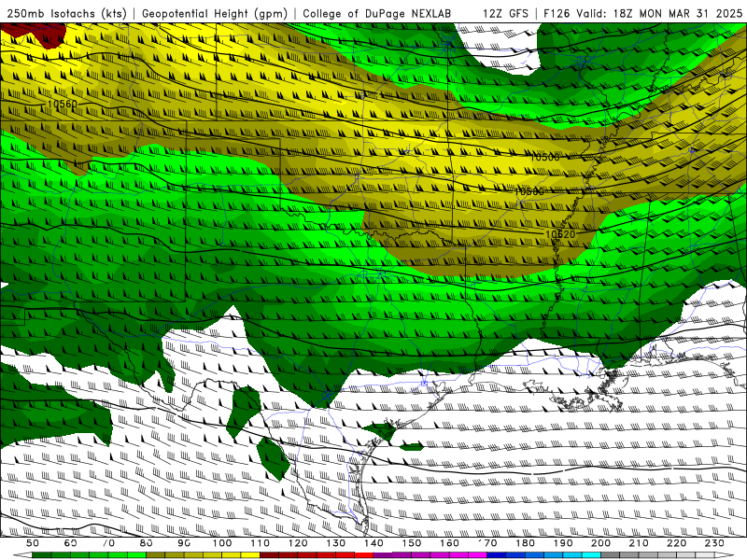Click the bright red swatch just before 140
The height and width of the screenshot is (560, 747).
[364, 555]
